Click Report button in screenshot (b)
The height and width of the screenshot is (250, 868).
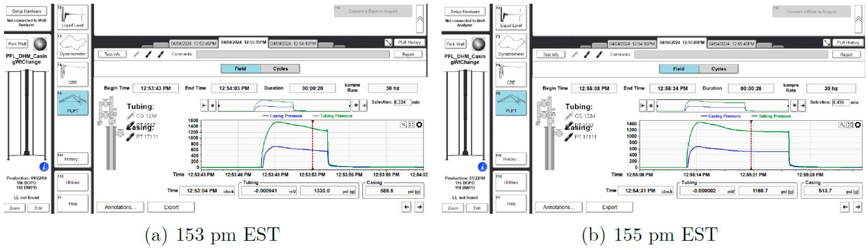846,55
